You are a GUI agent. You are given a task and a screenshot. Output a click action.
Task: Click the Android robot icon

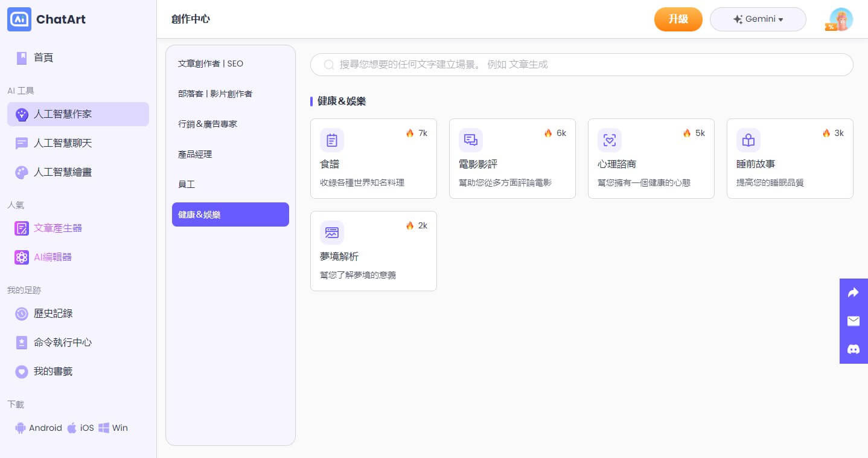click(21, 428)
